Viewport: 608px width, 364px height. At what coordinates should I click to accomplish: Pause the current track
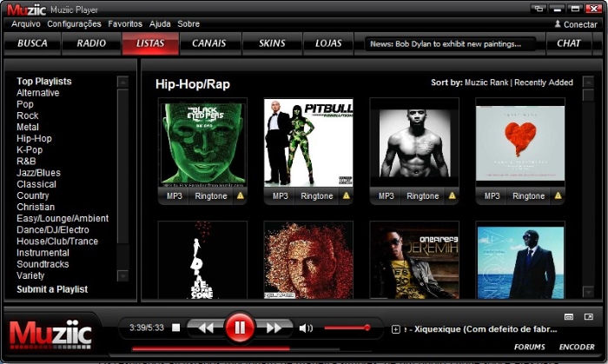[240, 328]
